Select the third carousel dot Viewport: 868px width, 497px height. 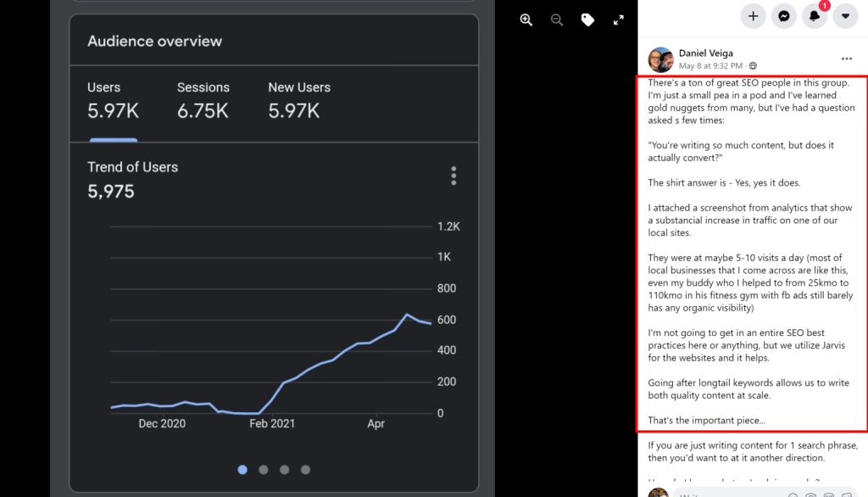[285, 470]
